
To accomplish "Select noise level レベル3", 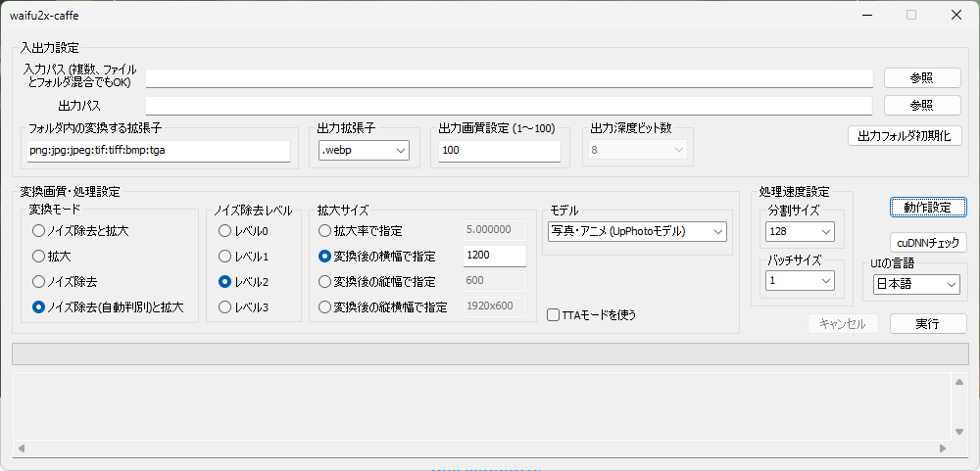I will [x=225, y=307].
